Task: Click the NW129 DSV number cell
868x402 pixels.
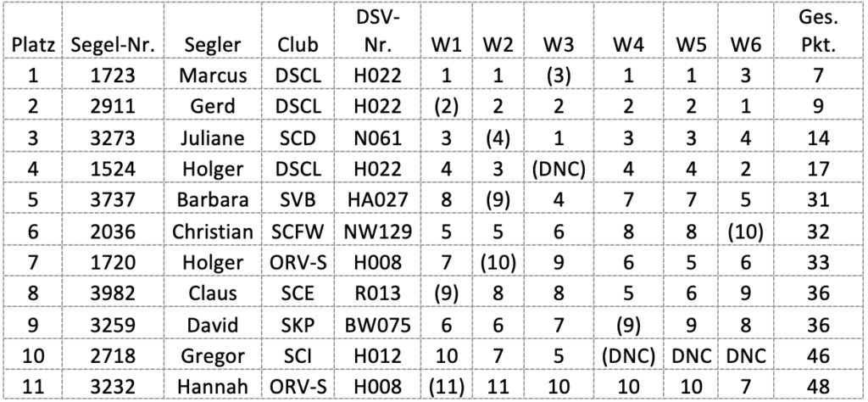Action: pos(377,231)
